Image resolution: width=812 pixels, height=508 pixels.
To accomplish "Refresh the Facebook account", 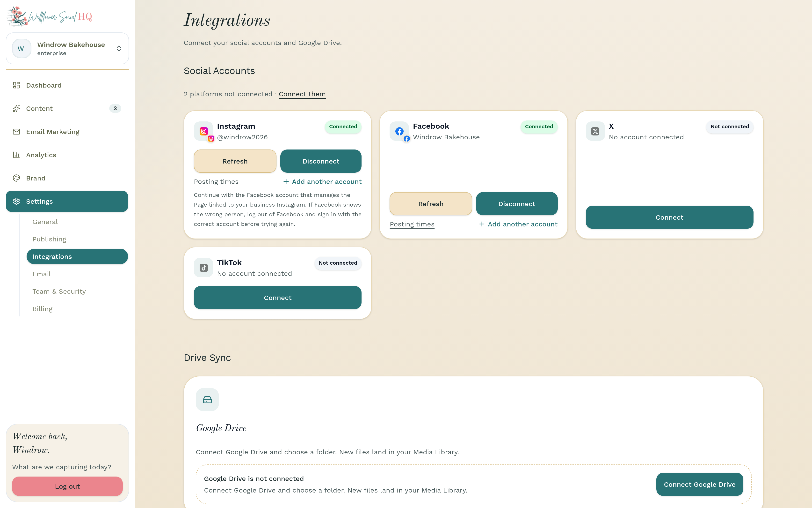I will (x=431, y=204).
